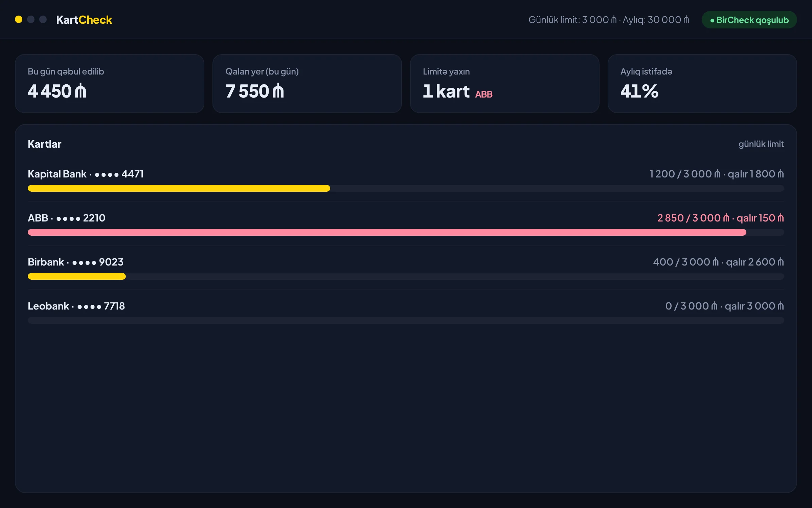Click Kapital Bank's yellow progress bar
This screenshot has height=508, width=812.
[x=179, y=188]
